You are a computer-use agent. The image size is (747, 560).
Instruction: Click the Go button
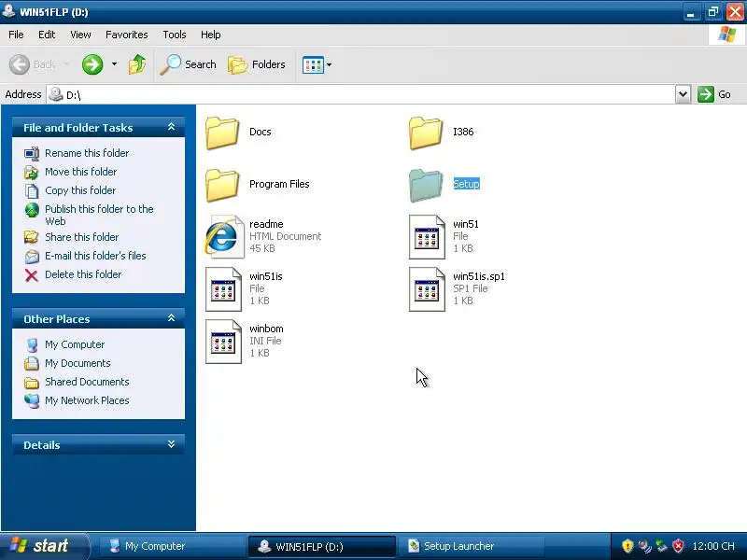[714, 94]
